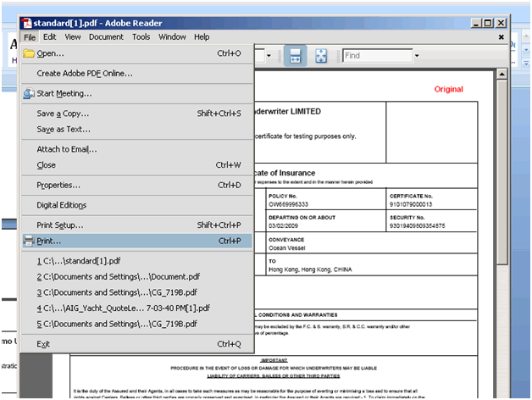Choose Start Meeting... menu entry
The image size is (532, 400).
(x=137, y=93)
